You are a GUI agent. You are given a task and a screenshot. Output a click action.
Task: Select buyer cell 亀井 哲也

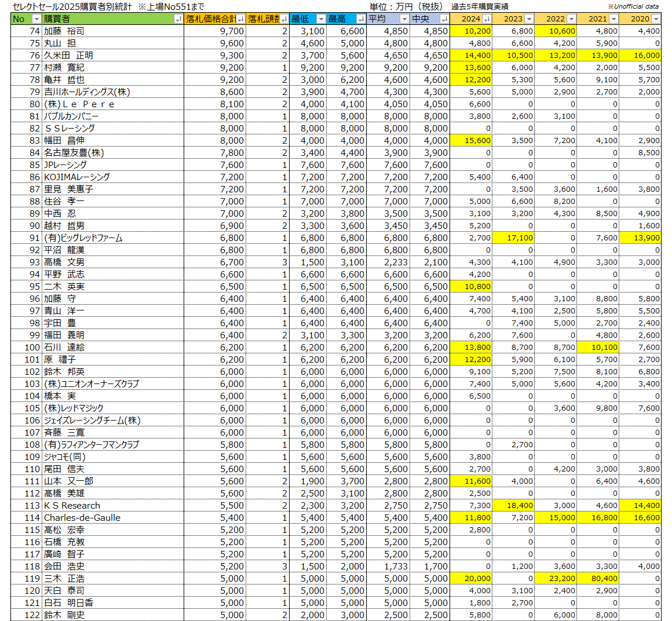point(113,80)
